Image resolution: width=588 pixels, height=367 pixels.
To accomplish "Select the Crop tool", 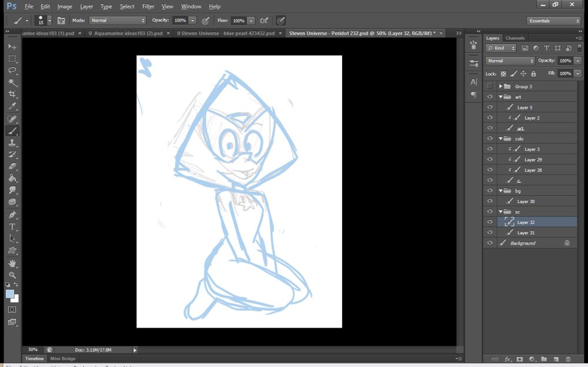I will pyautogui.click(x=12, y=94).
